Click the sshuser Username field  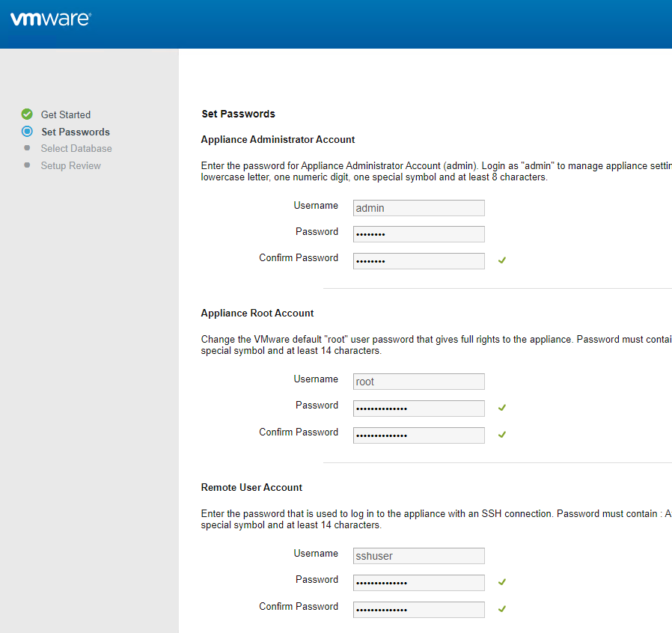click(419, 556)
